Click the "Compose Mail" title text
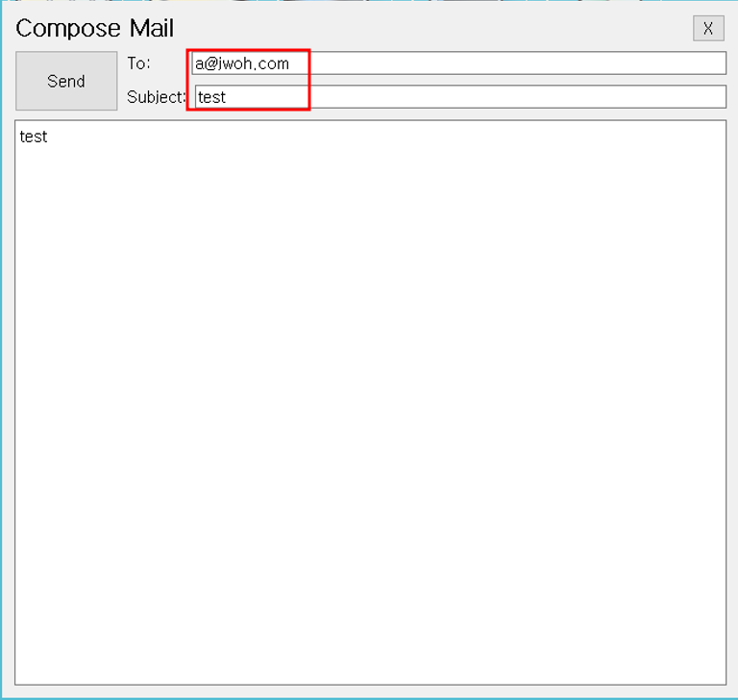 pos(94,28)
